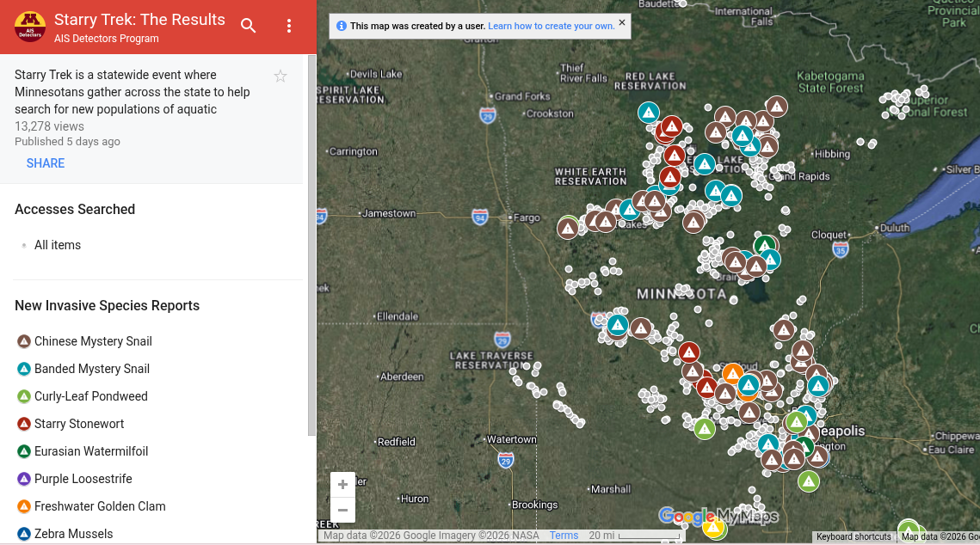Click the brown marker beside teal I-94 marker
The width and height of the screenshot is (980, 545).
[641, 328]
